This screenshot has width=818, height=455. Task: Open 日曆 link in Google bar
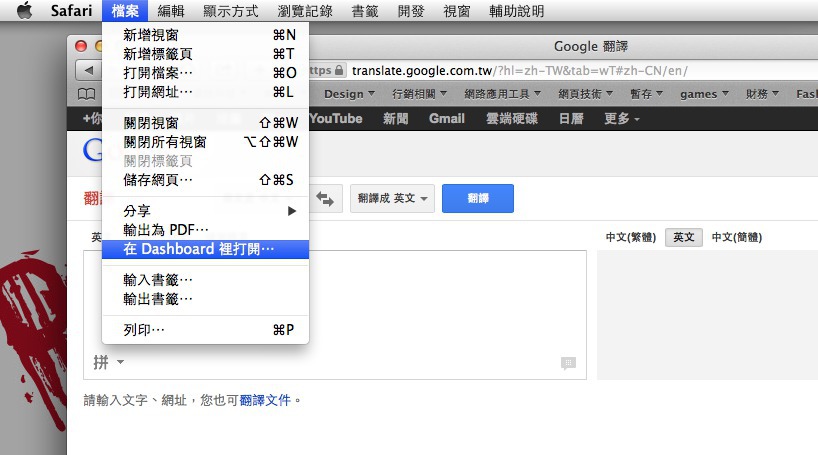point(571,118)
